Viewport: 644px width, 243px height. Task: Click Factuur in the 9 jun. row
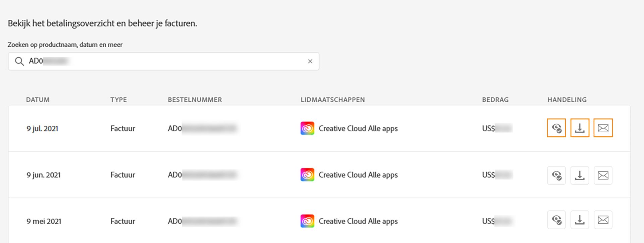pos(123,175)
